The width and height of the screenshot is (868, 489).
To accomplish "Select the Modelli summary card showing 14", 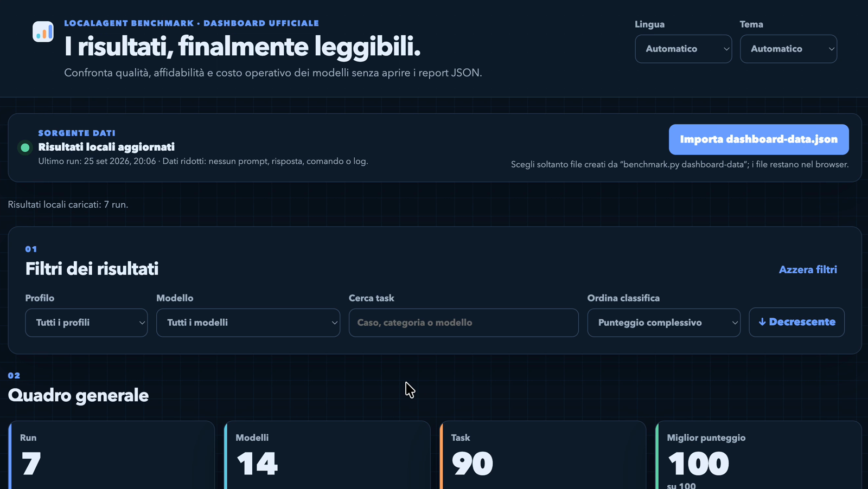I will click(327, 455).
